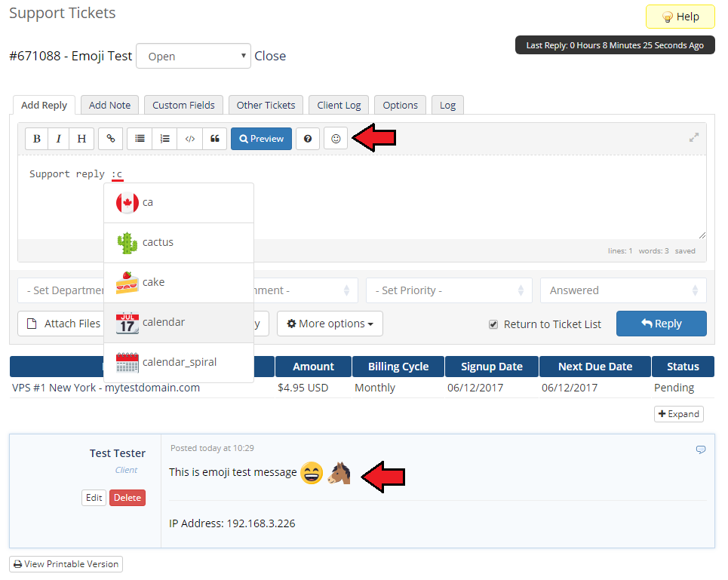Choose the ca flag emoji suggestion
The width and height of the screenshot is (728, 580).
click(x=179, y=203)
